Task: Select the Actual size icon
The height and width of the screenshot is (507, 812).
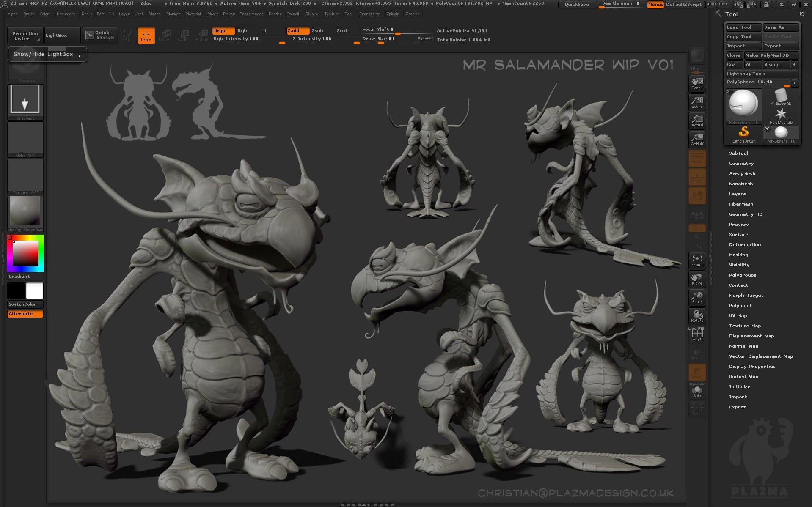Action: [x=697, y=121]
